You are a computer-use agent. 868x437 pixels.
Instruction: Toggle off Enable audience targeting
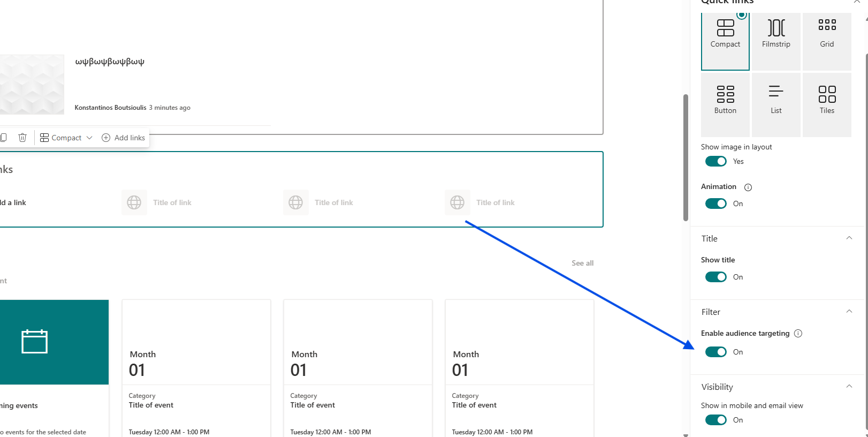click(x=715, y=352)
